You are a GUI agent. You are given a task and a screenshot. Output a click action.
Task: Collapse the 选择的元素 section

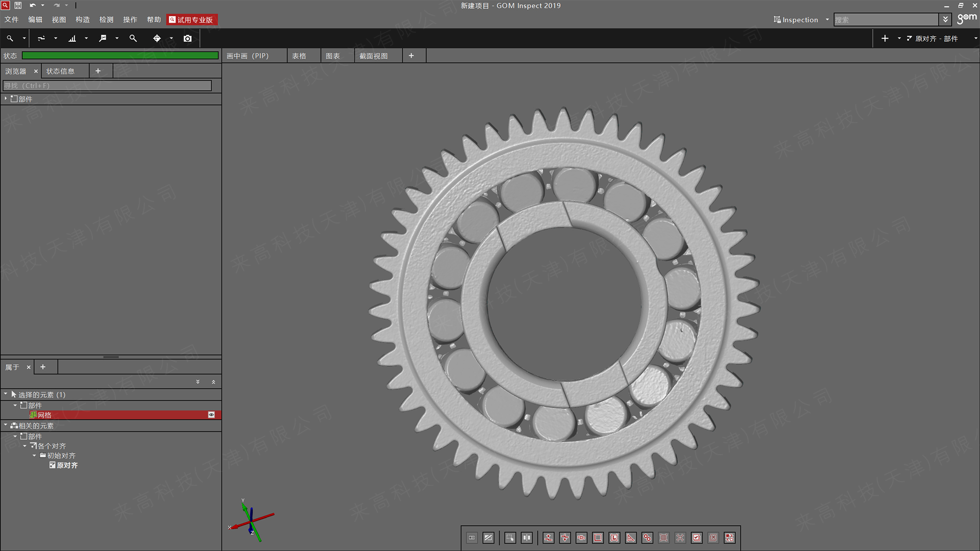click(x=6, y=394)
